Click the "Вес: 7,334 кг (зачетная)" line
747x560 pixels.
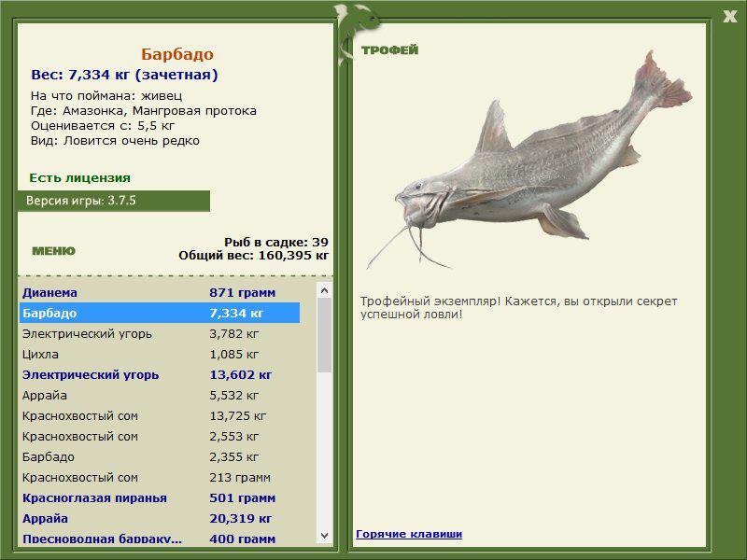coord(124,75)
